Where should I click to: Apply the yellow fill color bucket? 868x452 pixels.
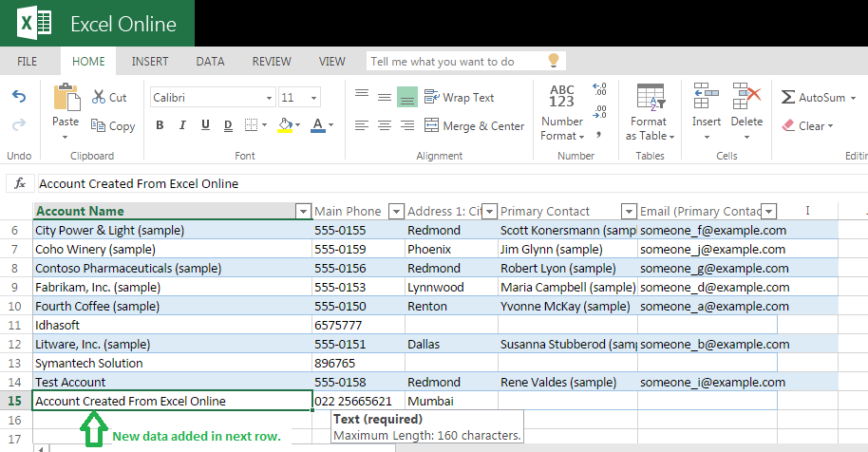click(x=285, y=125)
